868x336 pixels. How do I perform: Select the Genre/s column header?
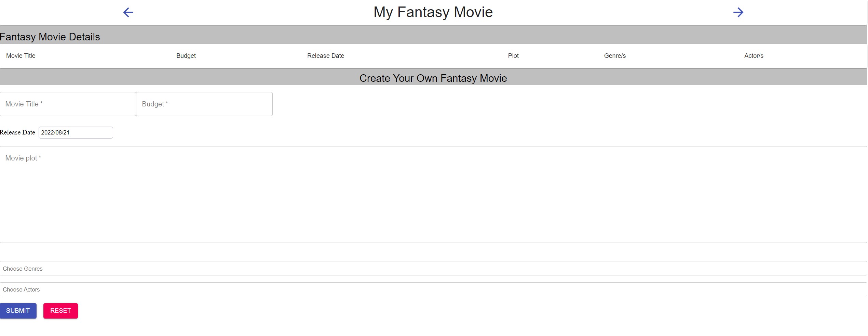[614, 55]
